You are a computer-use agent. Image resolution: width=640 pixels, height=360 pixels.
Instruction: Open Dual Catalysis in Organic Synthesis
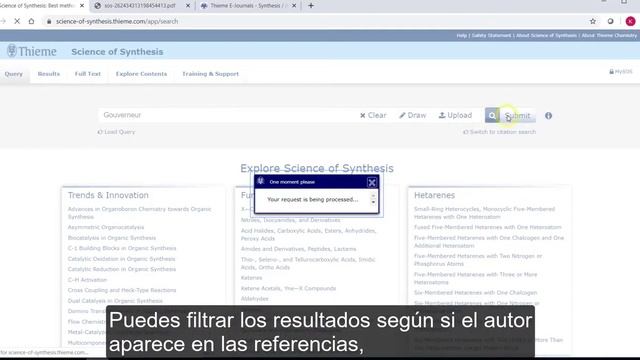point(115,301)
